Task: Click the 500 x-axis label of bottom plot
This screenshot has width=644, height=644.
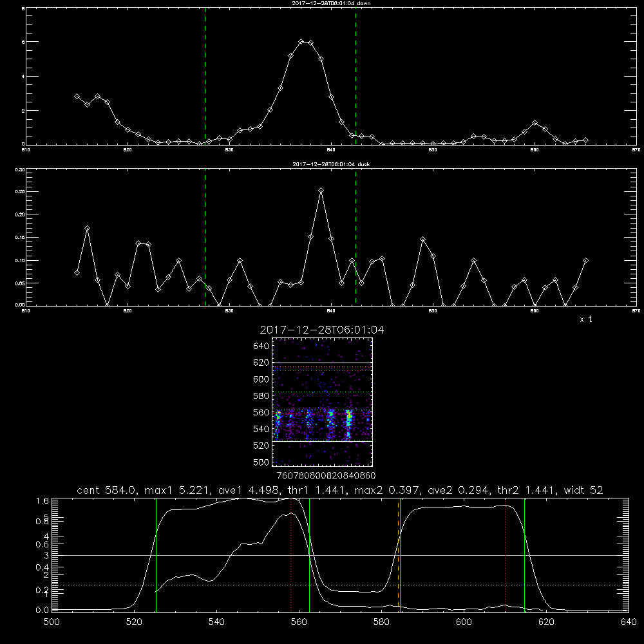Action: (52, 622)
